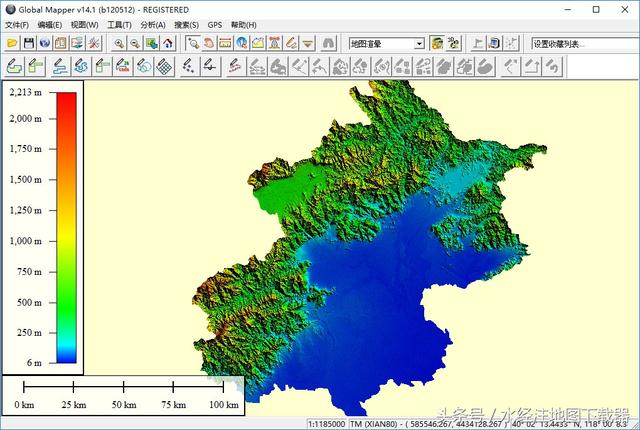Click the GPS device information icon
This screenshot has height=430, width=640.
494,43
